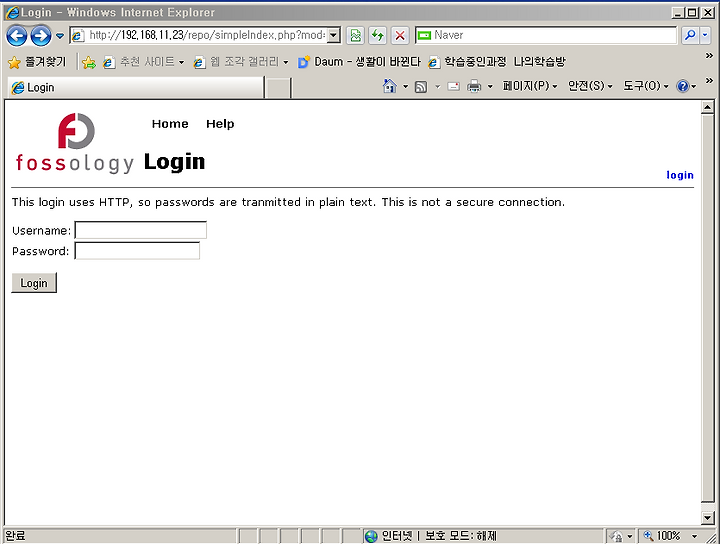Open the Daum - 생활이 바뀐다 bookmark
The height and width of the screenshot is (544, 720).
point(359,62)
